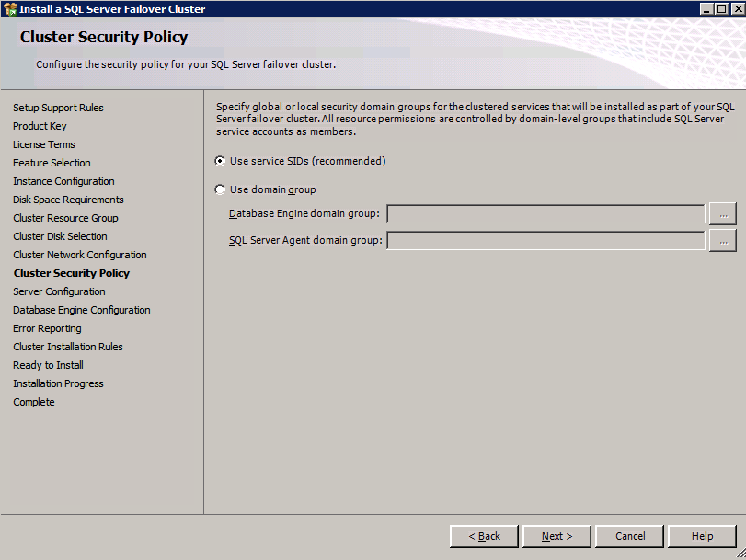The width and height of the screenshot is (746, 560).
Task: Click Database Engine domain group field
Action: tap(545, 213)
